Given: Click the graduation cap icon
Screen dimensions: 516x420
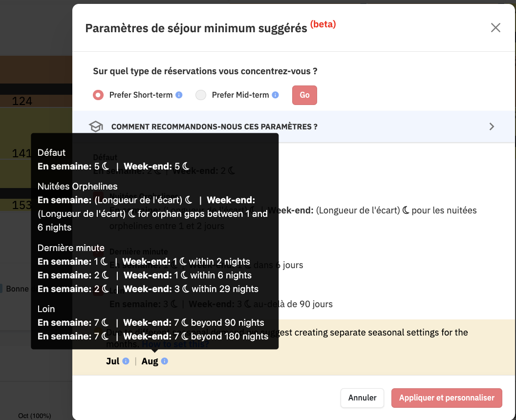Looking at the screenshot, I should (x=96, y=126).
